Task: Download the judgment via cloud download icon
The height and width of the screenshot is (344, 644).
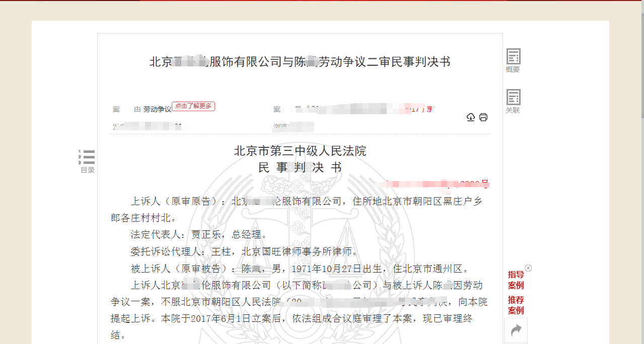Action: pyautogui.click(x=471, y=117)
